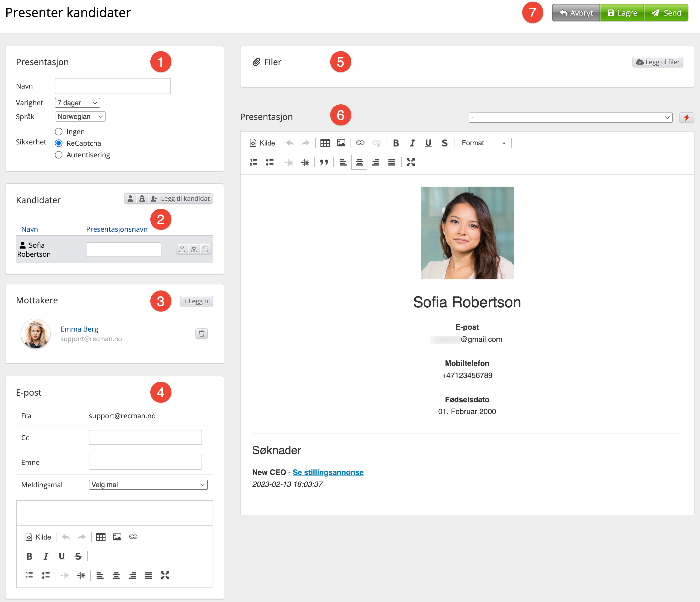Open the Språk Norwegian dropdown
700x602 pixels.
[80, 116]
